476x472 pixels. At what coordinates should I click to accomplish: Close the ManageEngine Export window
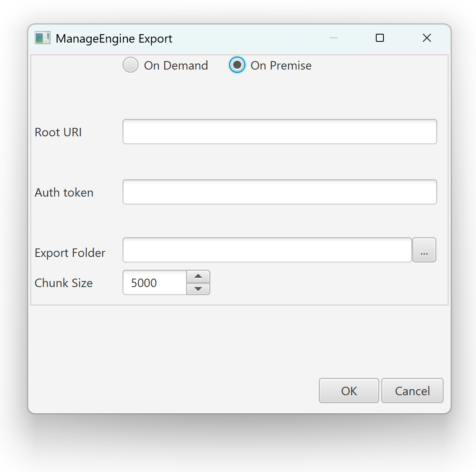point(427,38)
